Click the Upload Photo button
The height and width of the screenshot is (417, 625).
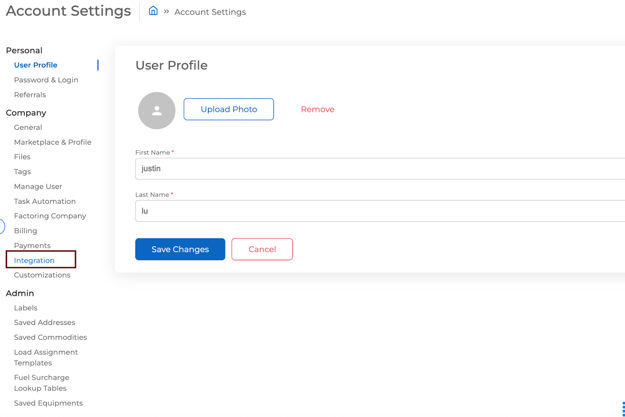click(228, 109)
